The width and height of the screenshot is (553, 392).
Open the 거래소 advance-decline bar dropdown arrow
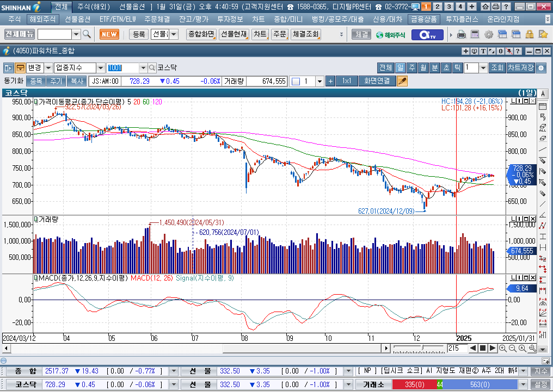tap(524, 384)
